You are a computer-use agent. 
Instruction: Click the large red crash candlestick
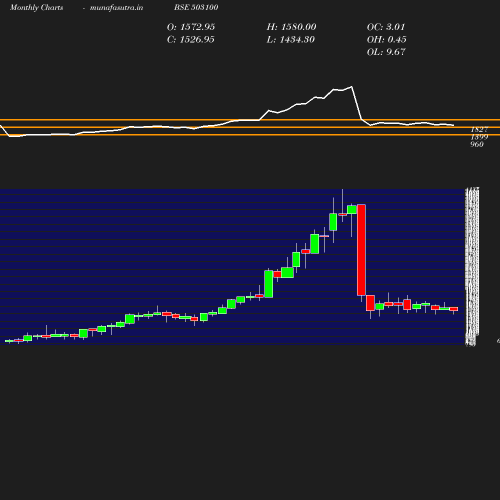tap(361, 250)
